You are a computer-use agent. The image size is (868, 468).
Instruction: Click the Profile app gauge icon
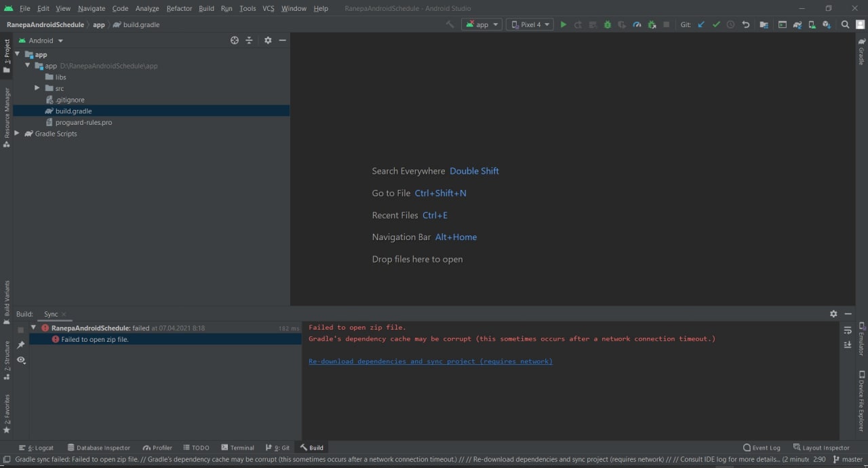637,24
